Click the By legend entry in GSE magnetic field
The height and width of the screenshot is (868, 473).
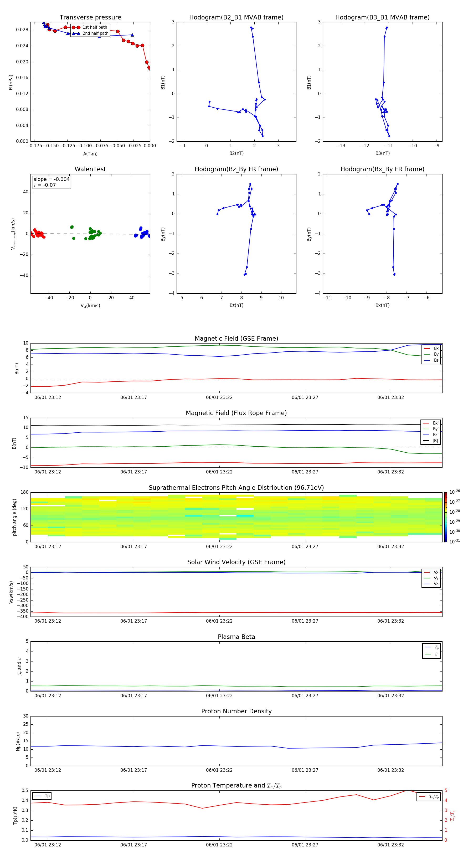tap(431, 354)
